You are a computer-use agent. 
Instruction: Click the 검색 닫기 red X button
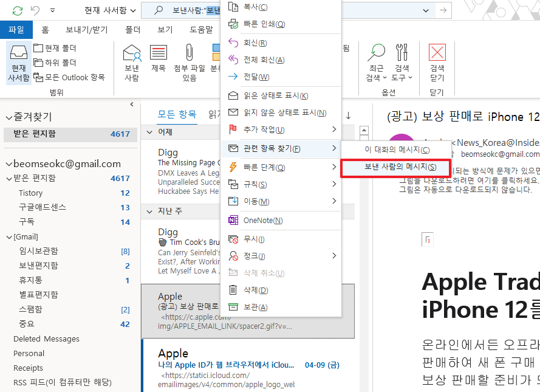click(437, 63)
